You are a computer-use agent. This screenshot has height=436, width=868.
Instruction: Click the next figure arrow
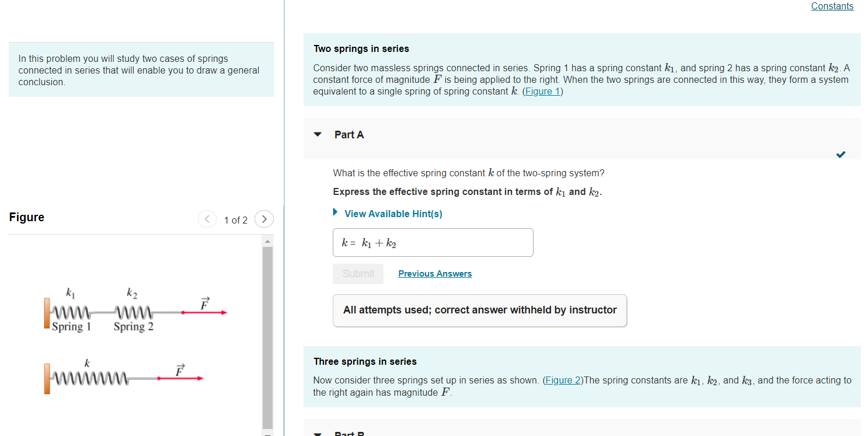(x=264, y=219)
